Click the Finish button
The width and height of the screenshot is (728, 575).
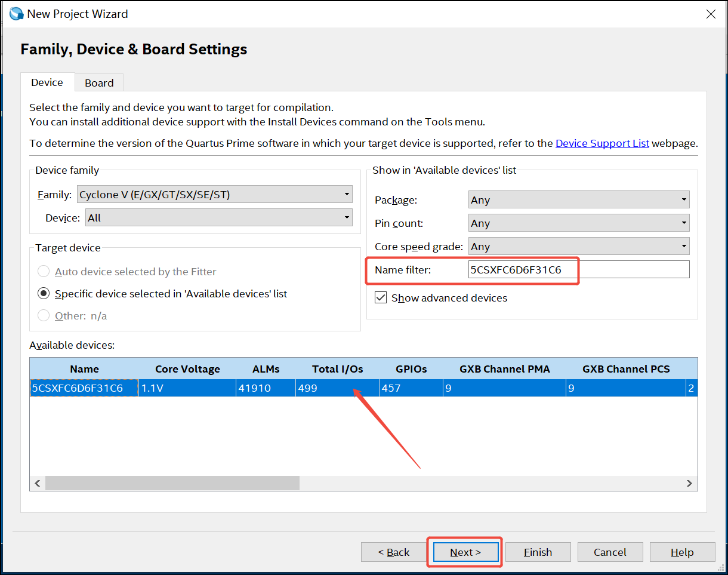point(538,552)
